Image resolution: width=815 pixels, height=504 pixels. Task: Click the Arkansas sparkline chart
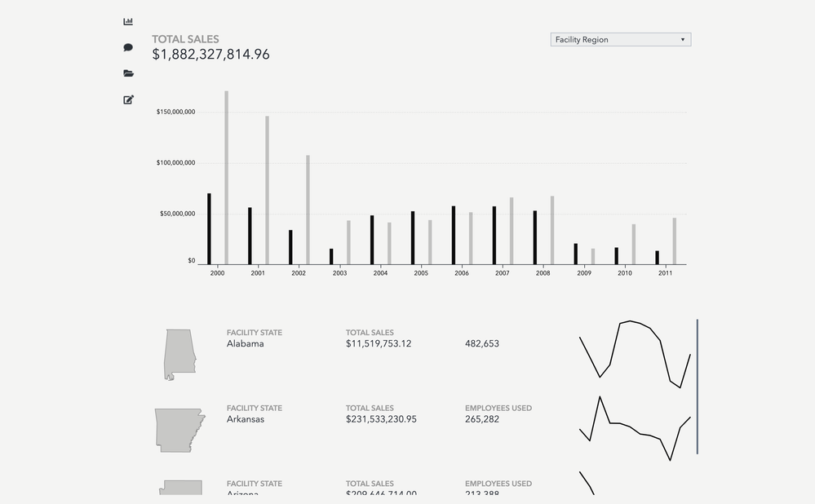635,429
